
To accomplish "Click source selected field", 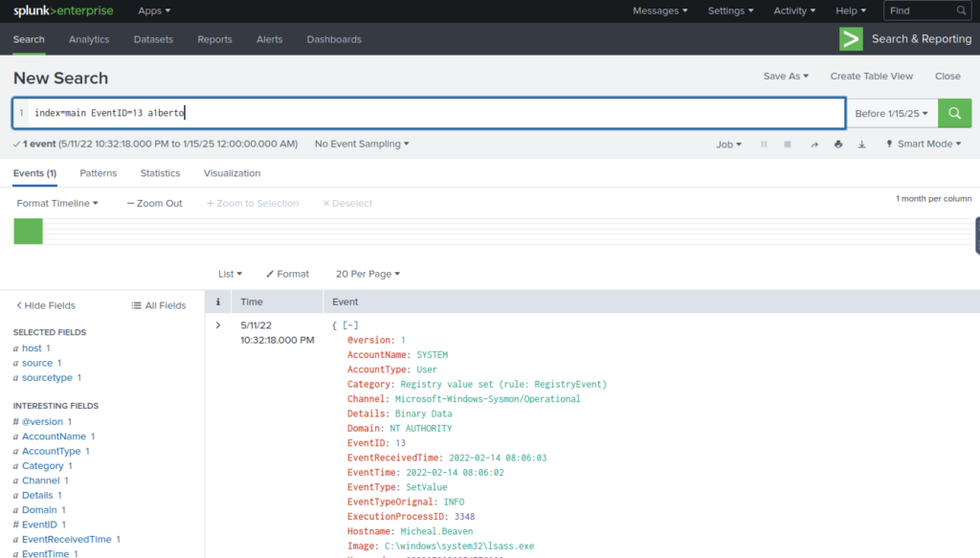I will click(x=37, y=363).
